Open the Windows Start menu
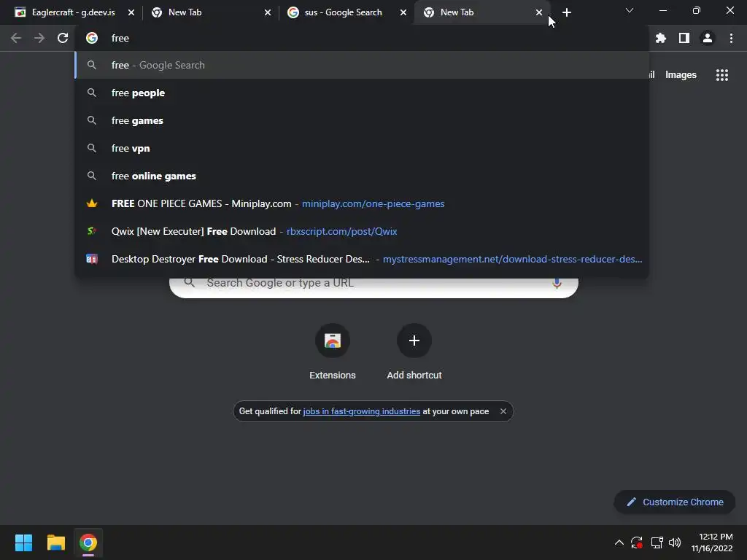Viewport: 747px width, 560px height. 23,542
